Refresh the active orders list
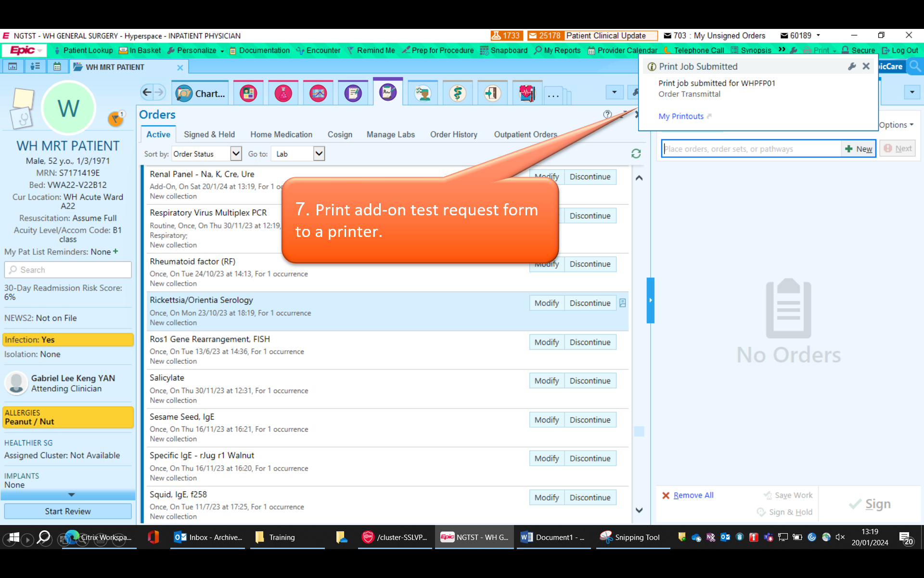This screenshot has width=924, height=578. (x=636, y=154)
